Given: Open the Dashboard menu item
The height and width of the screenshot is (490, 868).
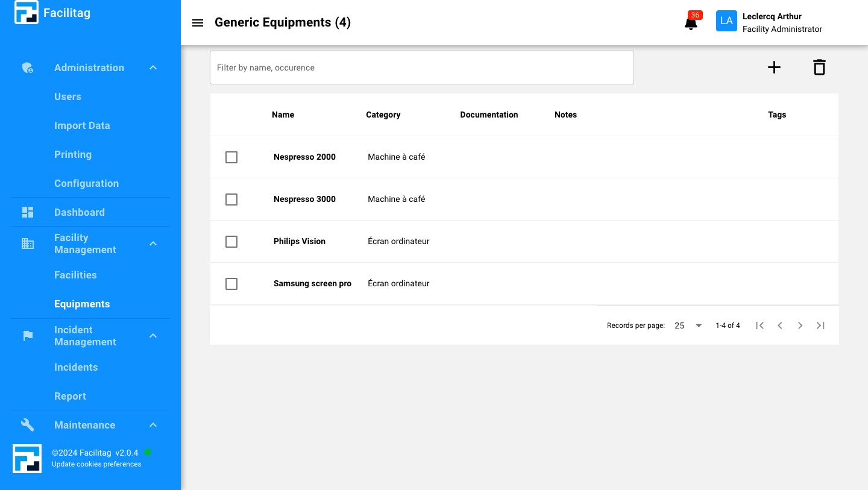Looking at the screenshot, I should tap(80, 212).
